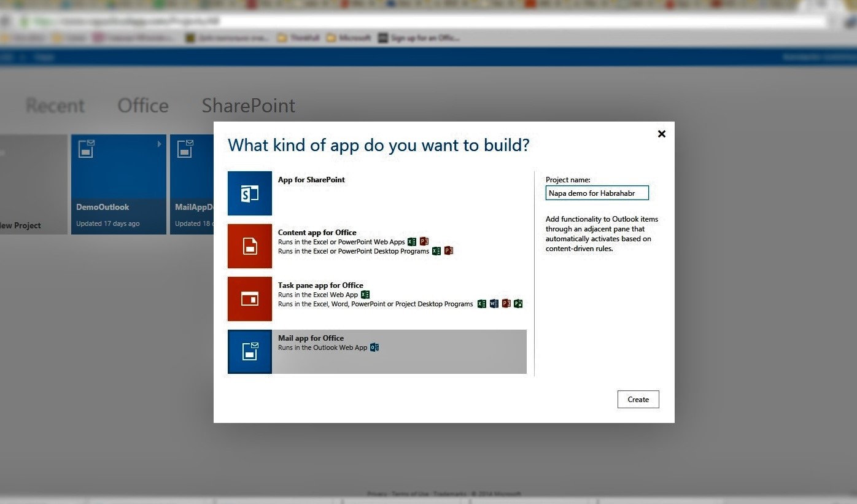The height and width of the screenshot is (504, 857).
Task: Click Excel icon after PowerPoint Web Apps text
Action: tap(412, 242)
